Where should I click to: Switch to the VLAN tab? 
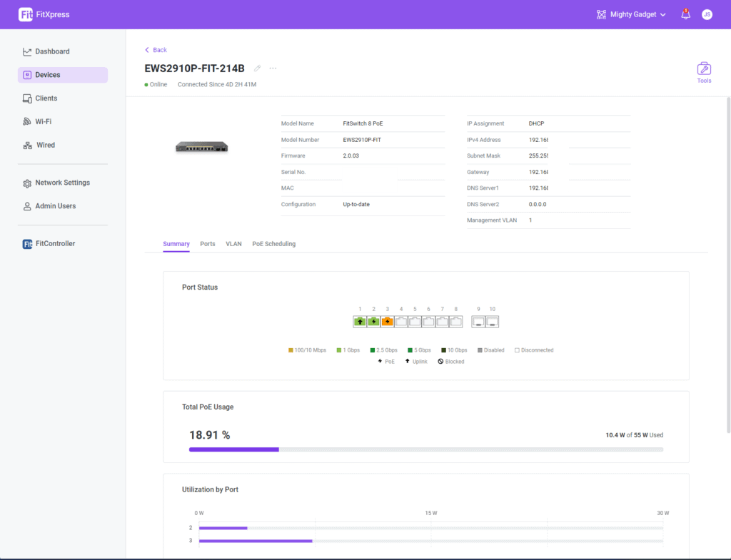233,244
